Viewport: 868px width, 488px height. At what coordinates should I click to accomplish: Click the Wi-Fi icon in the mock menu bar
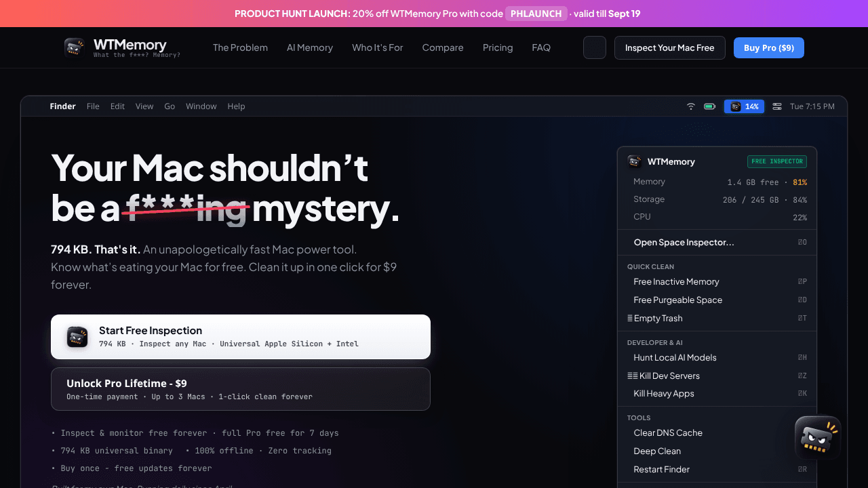point(691,106)
